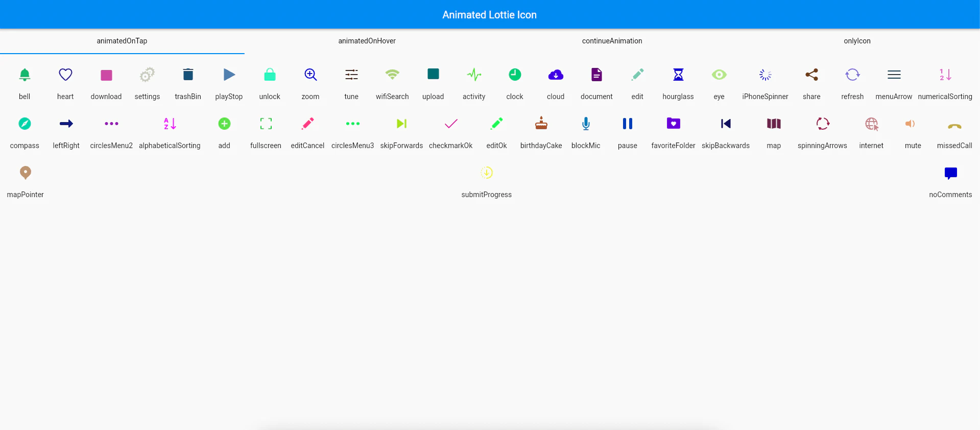Tap the purple document icon

point(596,75)
